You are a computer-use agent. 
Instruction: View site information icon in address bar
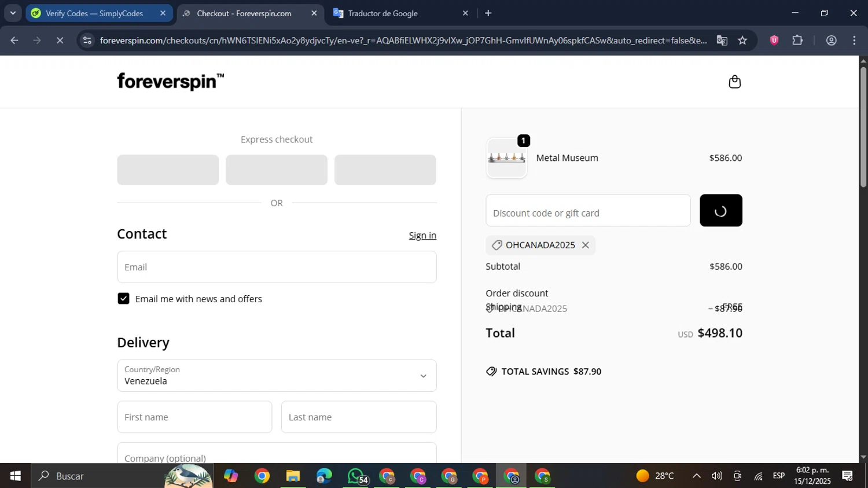click(x=87, y=41)
